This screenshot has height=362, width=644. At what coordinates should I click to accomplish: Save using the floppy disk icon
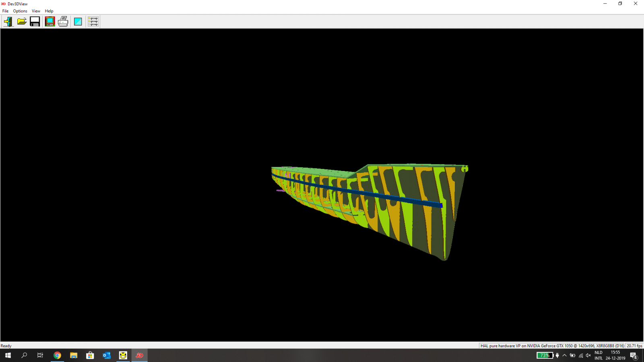click(x=35, y=22)
